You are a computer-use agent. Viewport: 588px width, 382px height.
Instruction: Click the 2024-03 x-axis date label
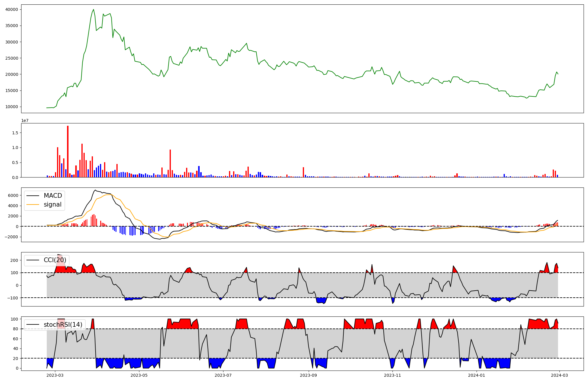[559, 375]
